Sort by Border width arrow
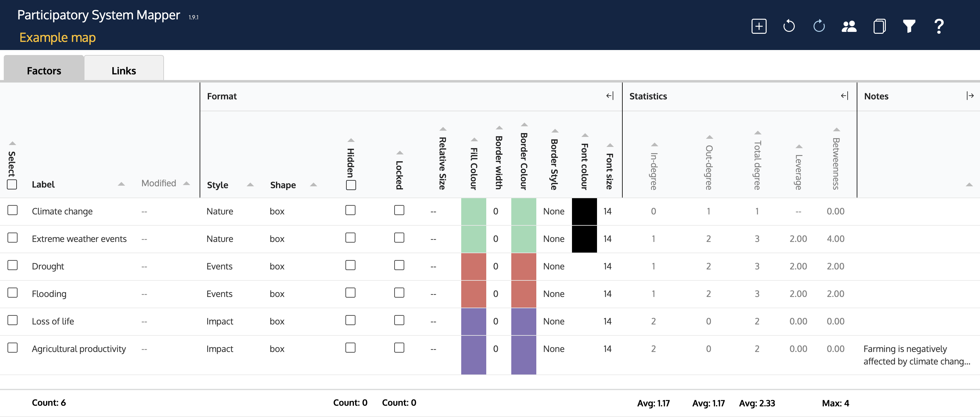980x417 pixels. [499, 128]
